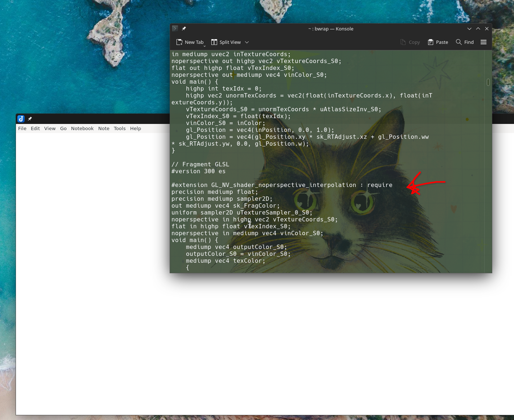The height and width of the screenshot is (420, 514).
Task: Open the Help menu
Action: pyautogui.click(x=136, y=128)
